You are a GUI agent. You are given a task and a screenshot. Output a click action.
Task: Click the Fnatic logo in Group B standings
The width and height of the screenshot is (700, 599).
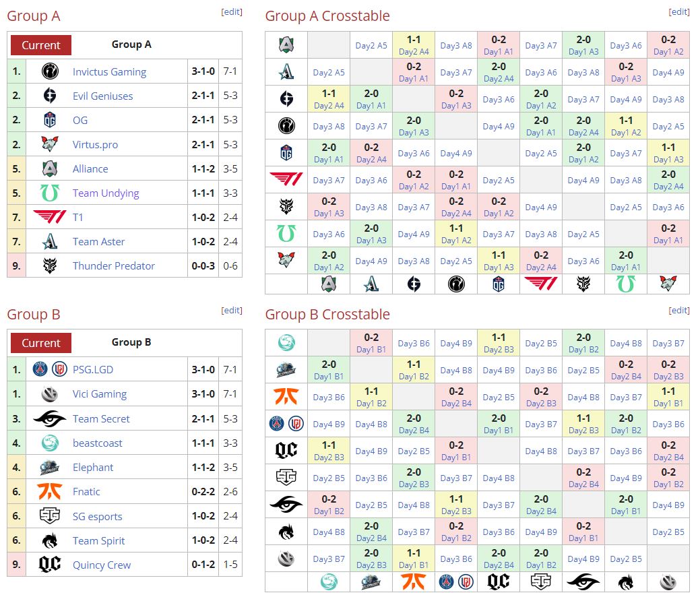pyautogui.click(x=50, y=491)
